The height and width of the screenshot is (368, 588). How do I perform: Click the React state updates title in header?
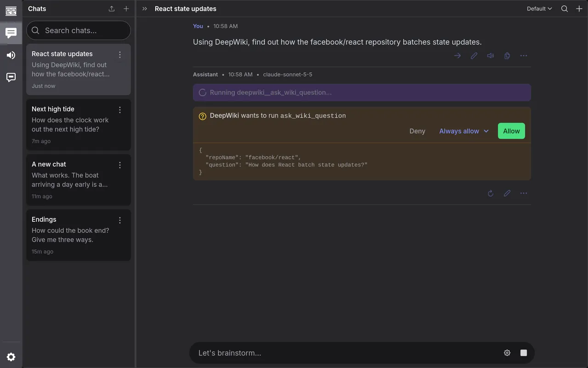coord(186,9)
